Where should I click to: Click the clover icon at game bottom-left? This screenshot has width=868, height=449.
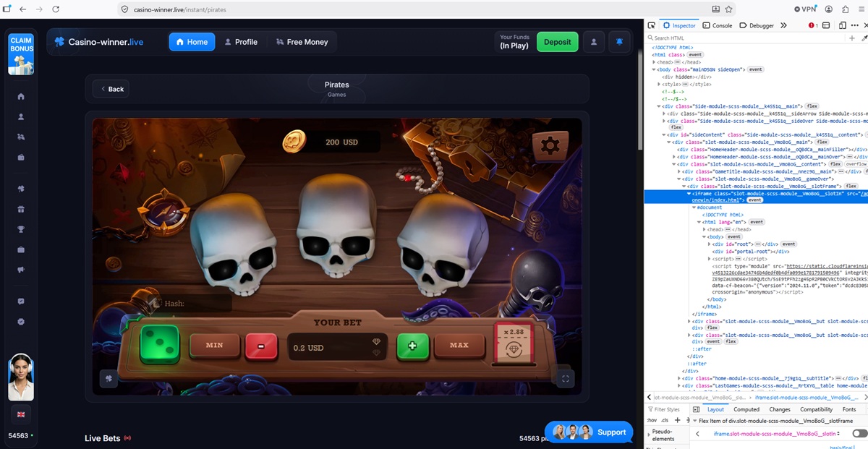(108, 377)
